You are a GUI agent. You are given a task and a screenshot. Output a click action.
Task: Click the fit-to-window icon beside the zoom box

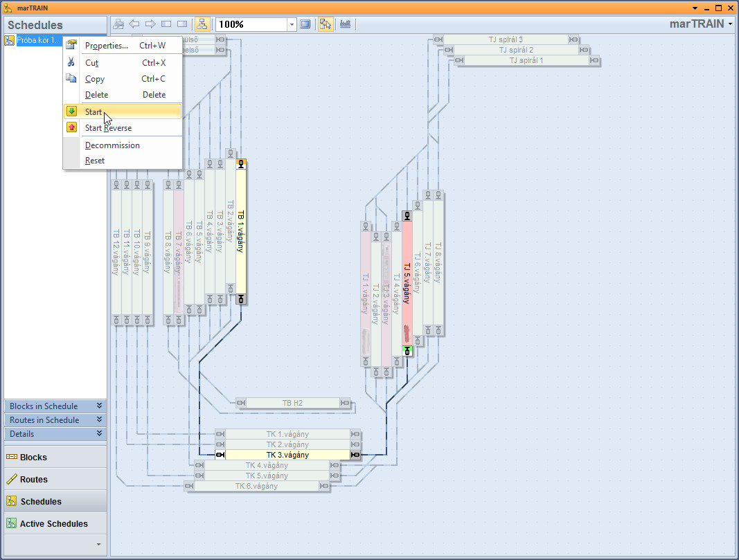click(305, 24)
